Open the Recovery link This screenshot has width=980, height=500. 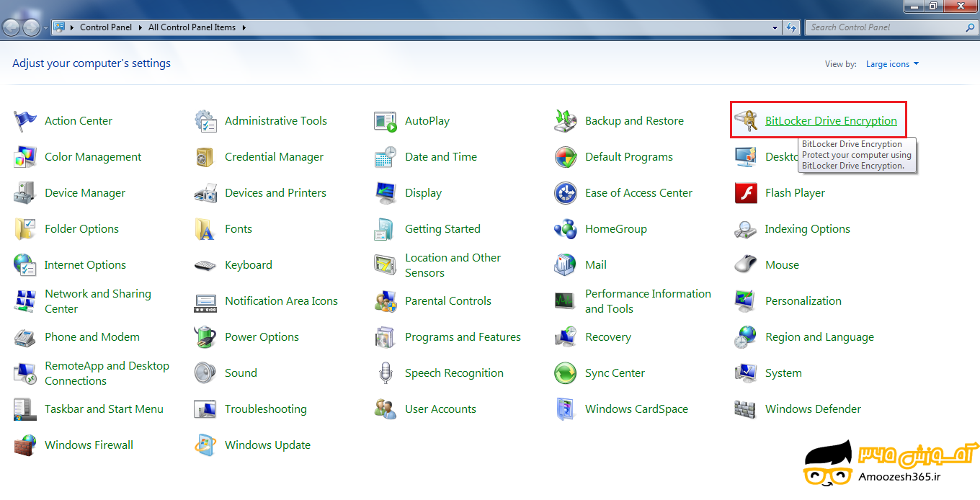[608, 337]
